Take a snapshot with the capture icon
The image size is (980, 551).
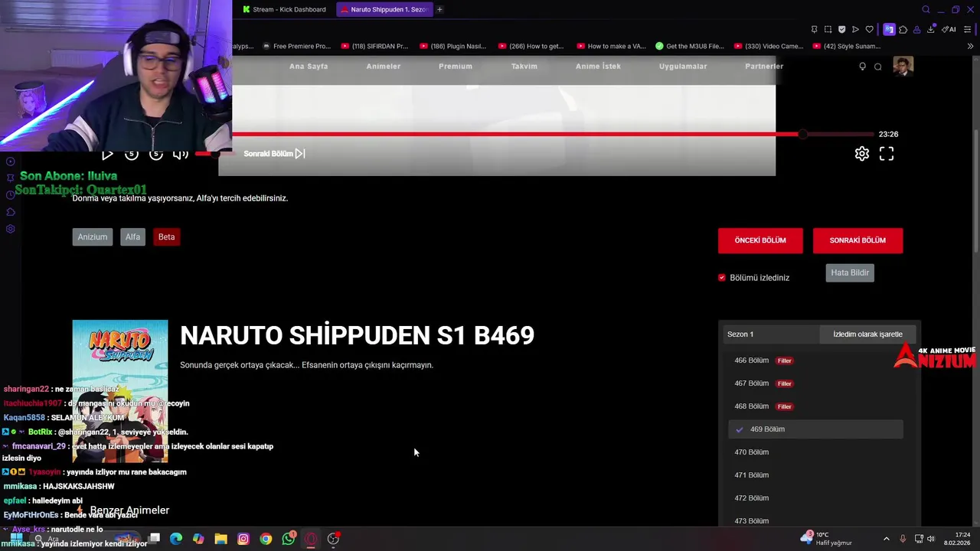pyautogui.click(x=828, y=30)
